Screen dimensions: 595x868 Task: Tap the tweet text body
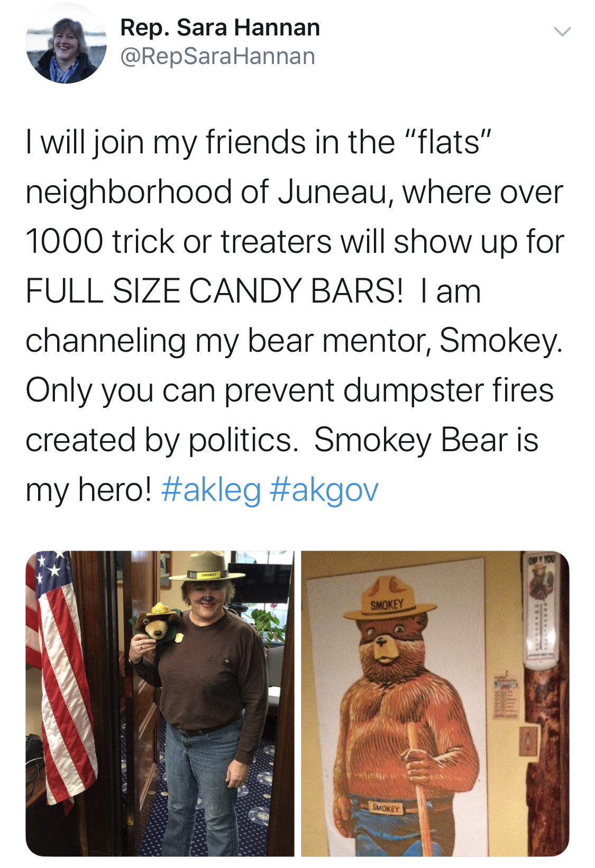click(x=295, y=316)
